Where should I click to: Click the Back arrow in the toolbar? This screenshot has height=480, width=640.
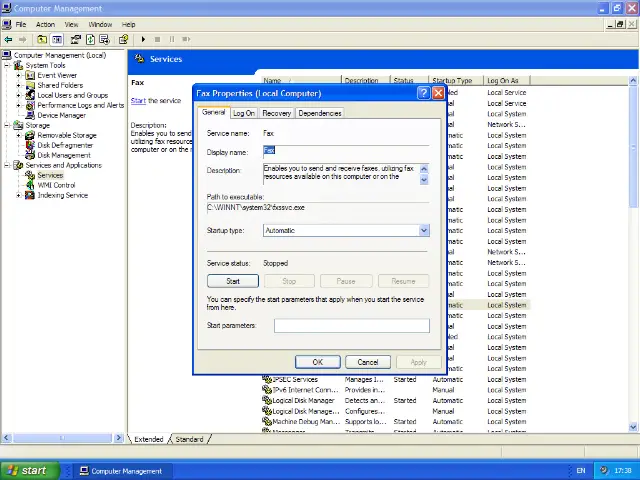[x=8, y=39]
